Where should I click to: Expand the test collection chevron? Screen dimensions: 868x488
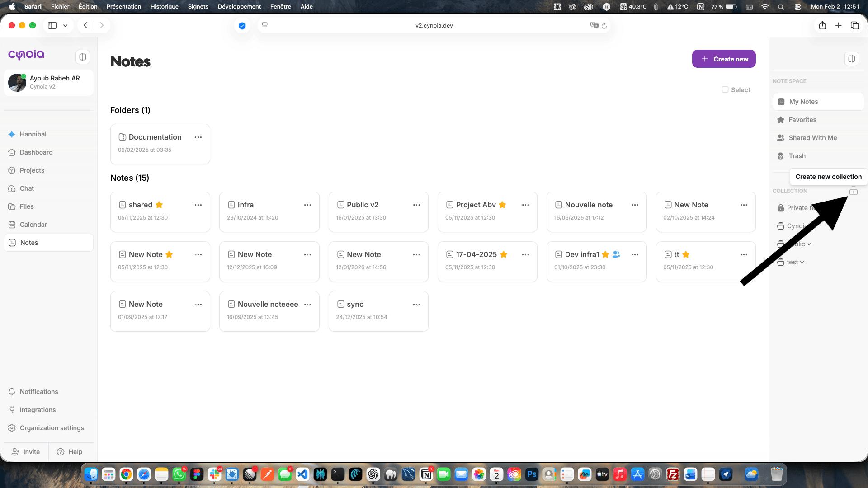(802, 262)
